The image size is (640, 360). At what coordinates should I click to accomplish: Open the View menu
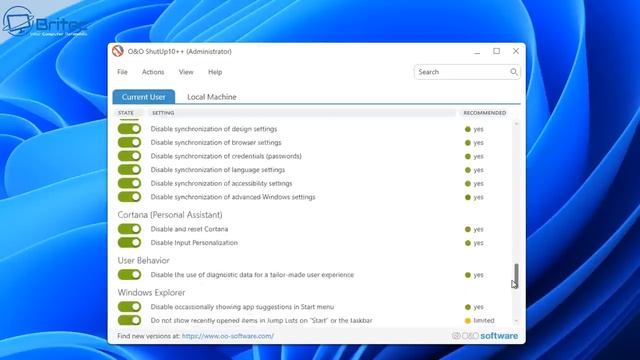(x=186, y=72)
